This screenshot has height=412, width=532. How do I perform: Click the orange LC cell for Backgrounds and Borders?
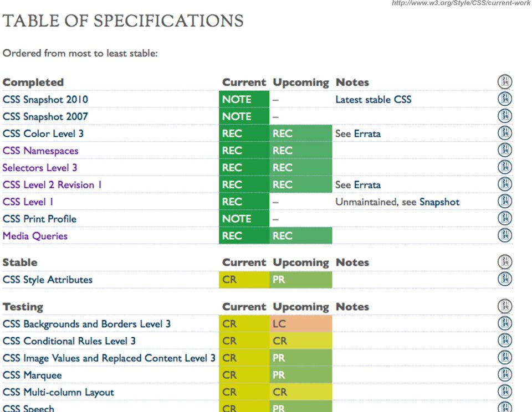[301, 324]
